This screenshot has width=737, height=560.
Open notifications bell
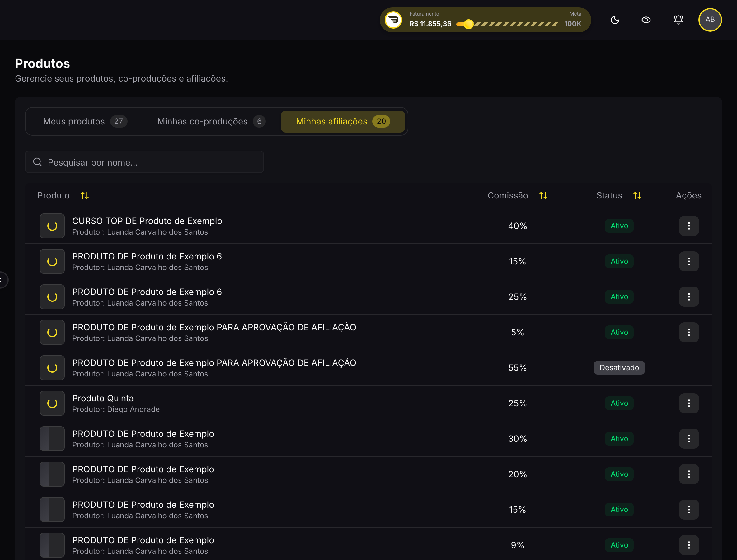click(678, 20)
